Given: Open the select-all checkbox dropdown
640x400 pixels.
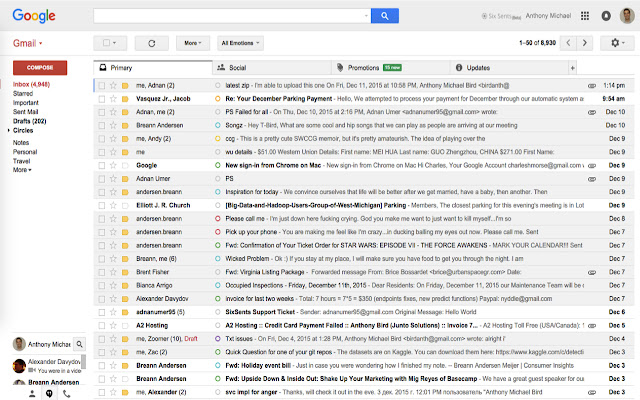Looking at the screenshot, I should 110,43.
